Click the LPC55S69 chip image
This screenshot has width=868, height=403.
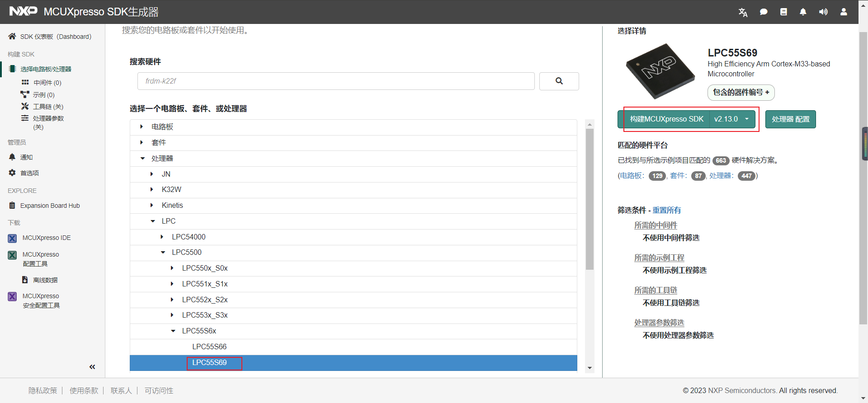tap(660, 71)
